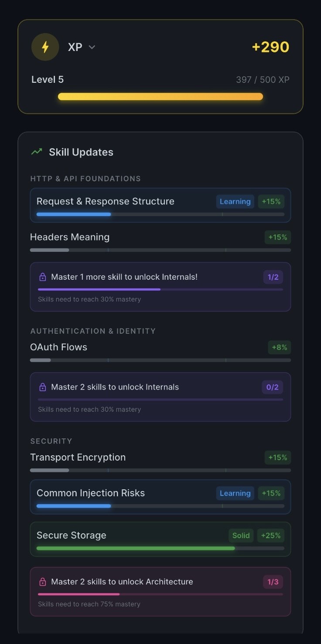Toggle the +25% badge on Secure Storage

pyautogui.click(x=270, y=536)
